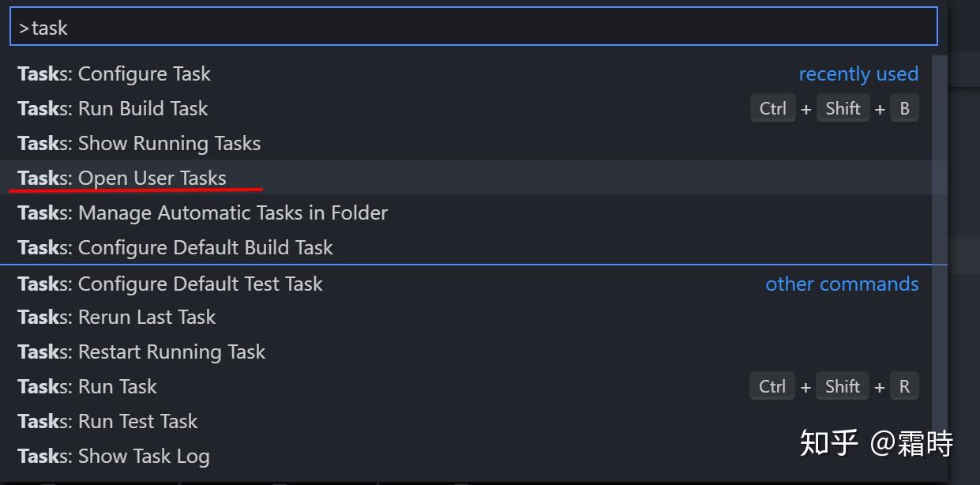The image size is (980, 485).
Task: Click the R key badge for Run Task
Action: pos(904,386)
